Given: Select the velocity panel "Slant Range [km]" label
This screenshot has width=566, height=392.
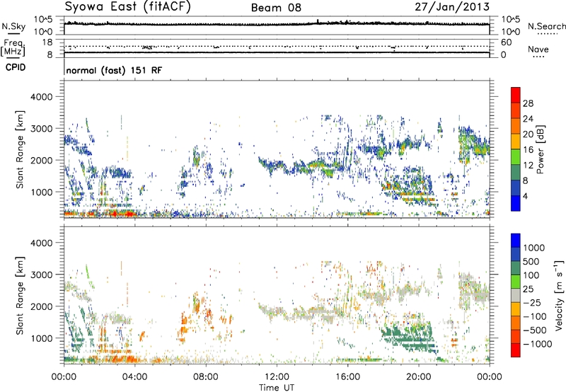Looking at the screenshot, I should click(x=20, y=296).
